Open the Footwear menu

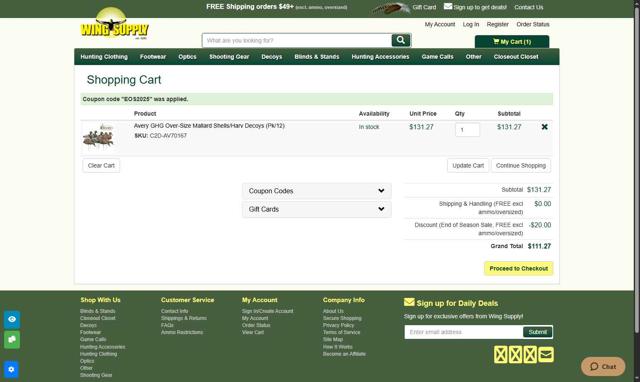point(153,57)
